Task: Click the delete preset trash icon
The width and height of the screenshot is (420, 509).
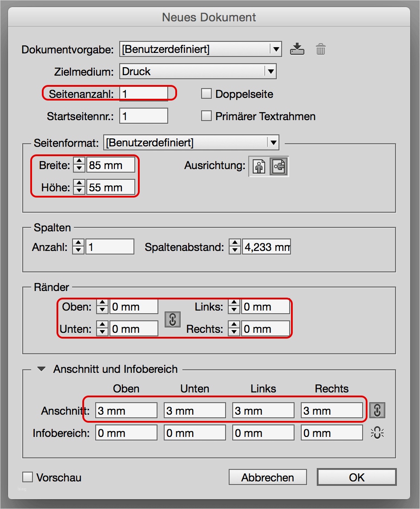Action: (x=320, y=49)
